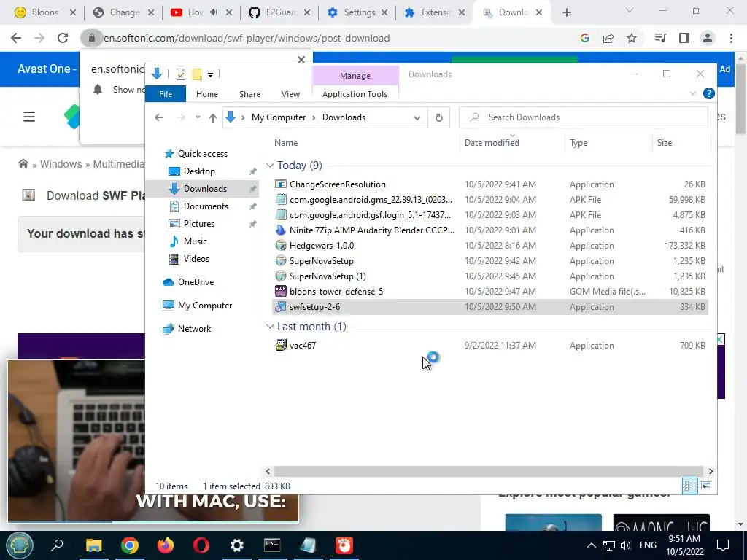
Task: Open Firefox from the taskbar
Action: coord(166,545)
